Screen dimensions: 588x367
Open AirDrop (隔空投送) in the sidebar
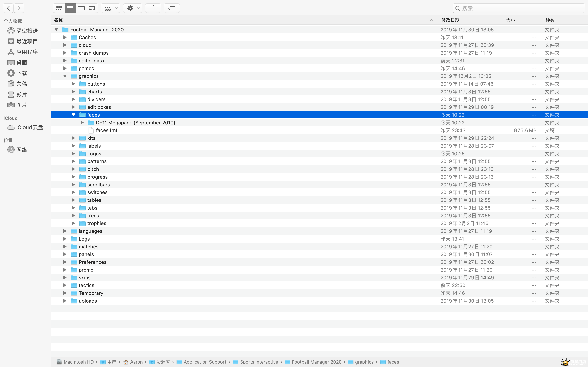click(x=27, y=31)
